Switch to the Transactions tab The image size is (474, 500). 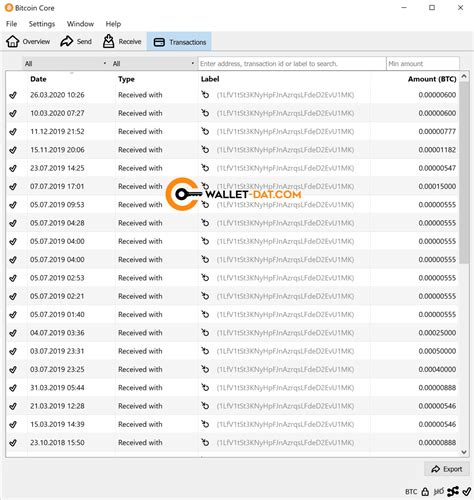179,42
